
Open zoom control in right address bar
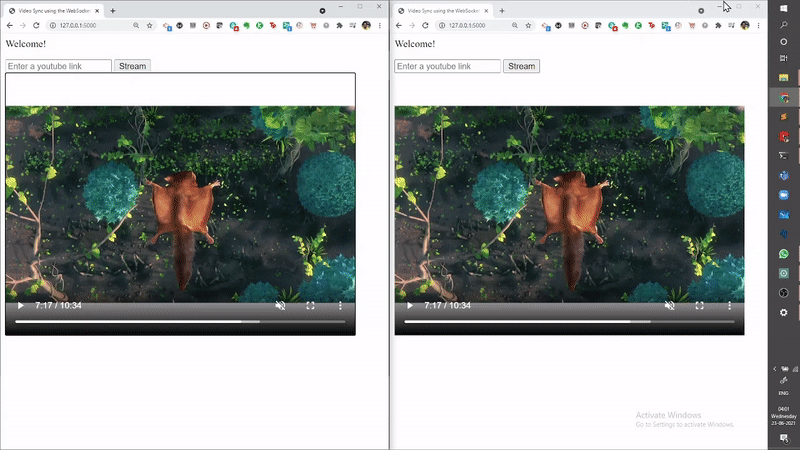pos(515,26)
